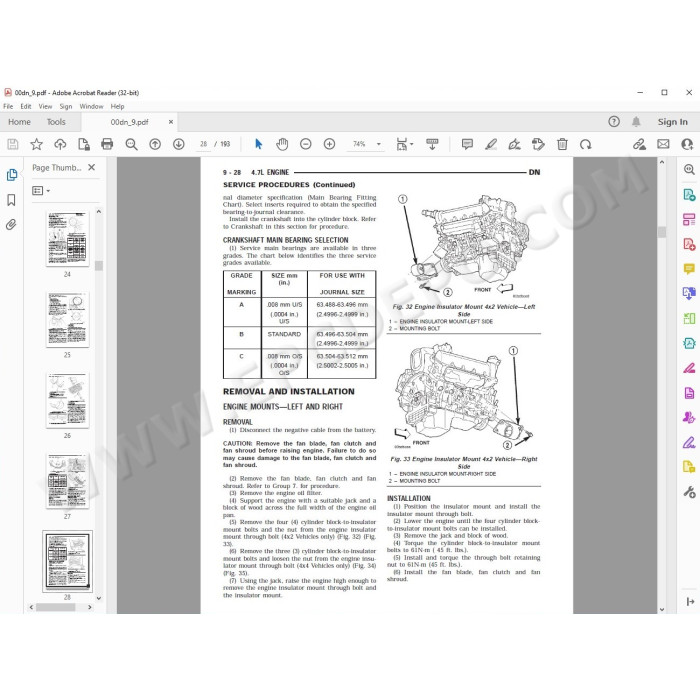Share a link to the file

click(639, 144)
